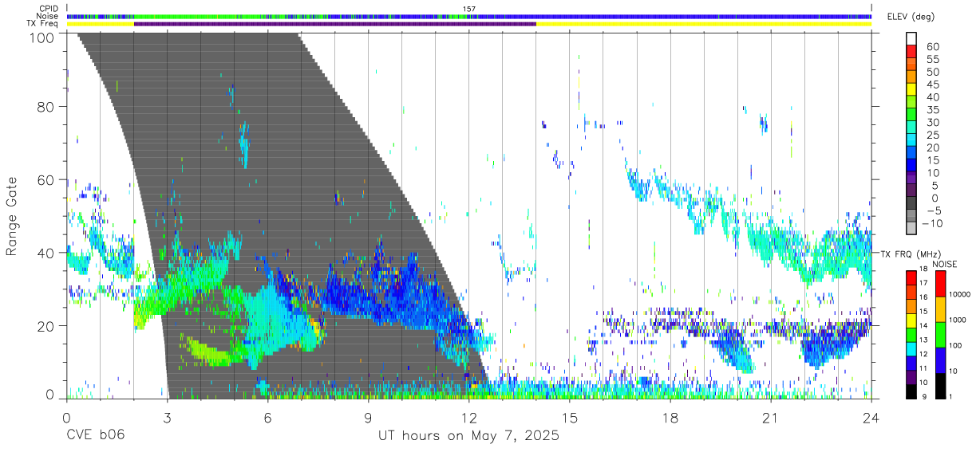
Task: Pick the blue segment of the NOISE color bar
Action: tap(939, 360)
